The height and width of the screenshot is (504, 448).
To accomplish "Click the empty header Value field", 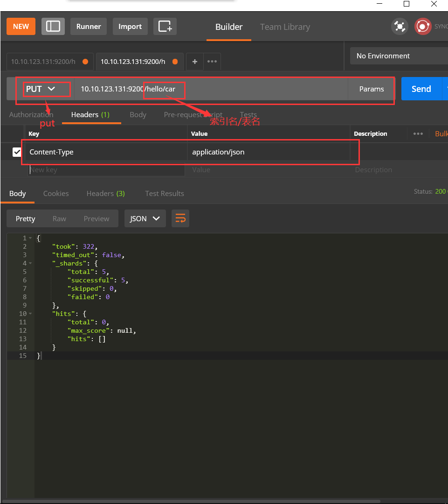I will 269,170.
